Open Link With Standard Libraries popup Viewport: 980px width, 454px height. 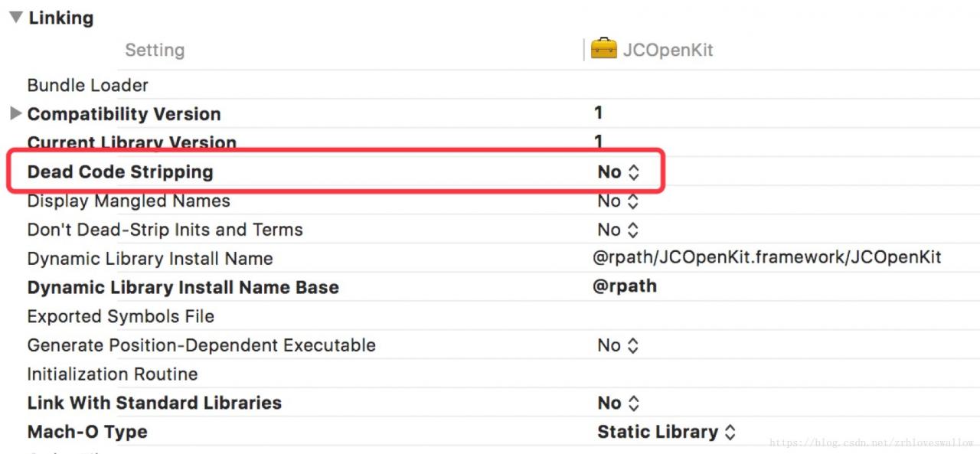point(618,403)
